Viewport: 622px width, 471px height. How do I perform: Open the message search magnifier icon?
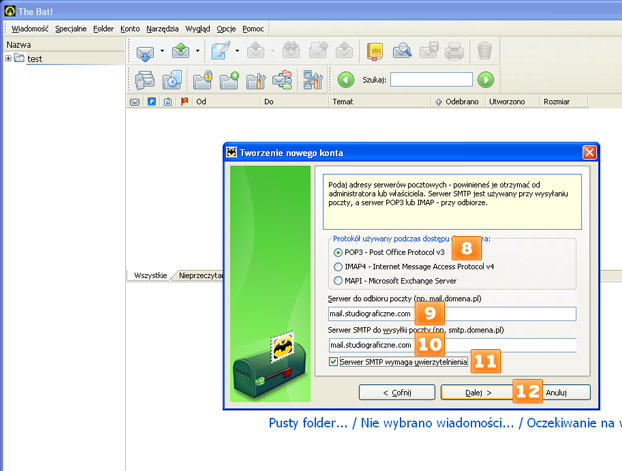[402, 51]
